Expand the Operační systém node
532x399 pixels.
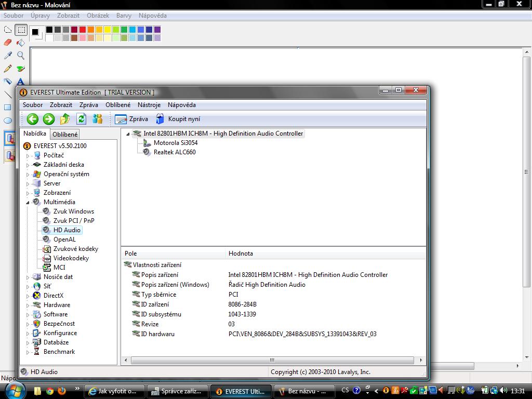28,175
